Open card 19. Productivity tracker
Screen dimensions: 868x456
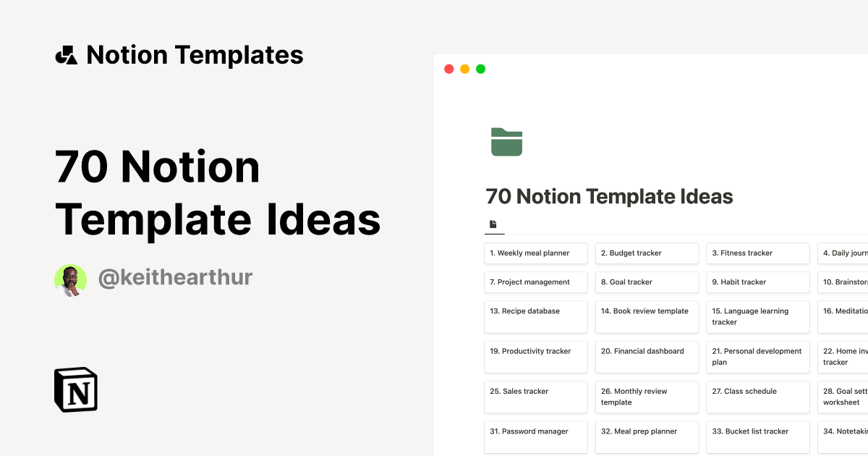(536, 357)
